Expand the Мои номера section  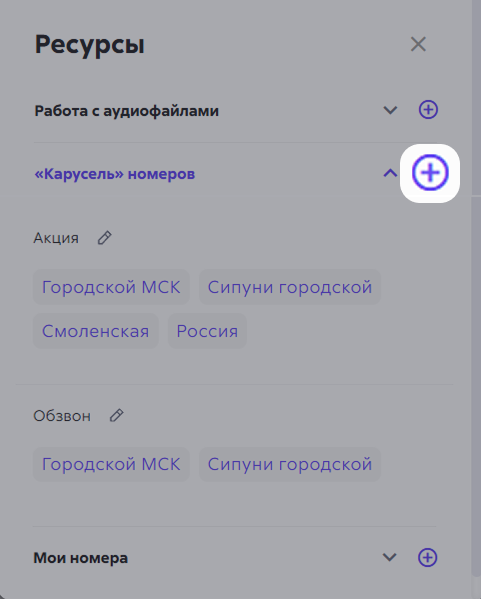(x=389, y=557)
